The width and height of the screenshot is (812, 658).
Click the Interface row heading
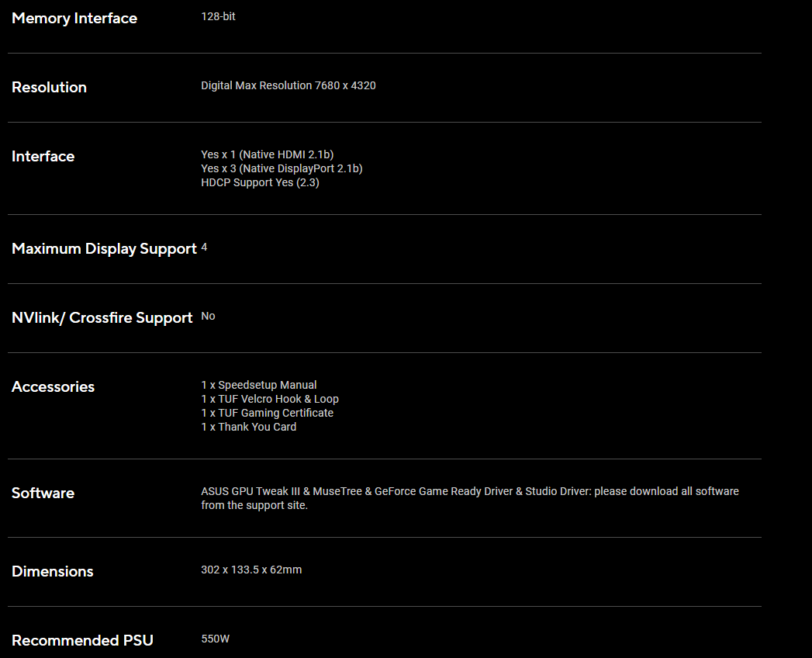43,157
